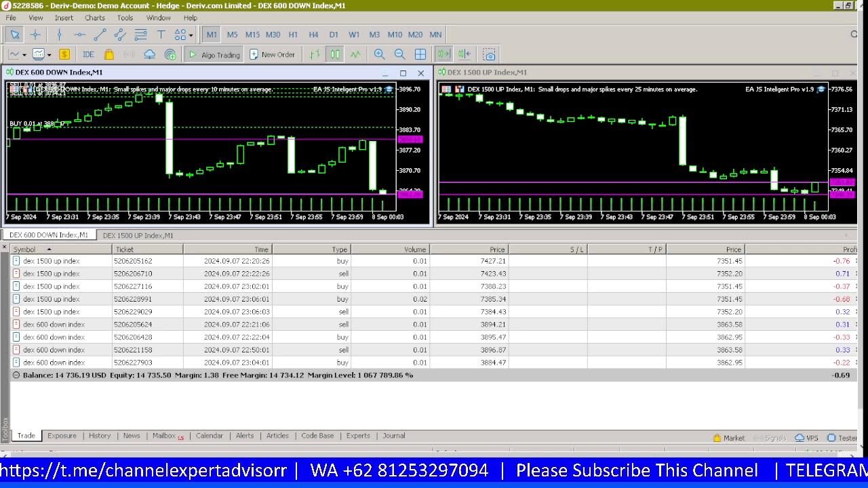Select M1 timeframe
The height and width of the screenshot is (488, 868).
(212, 35)
